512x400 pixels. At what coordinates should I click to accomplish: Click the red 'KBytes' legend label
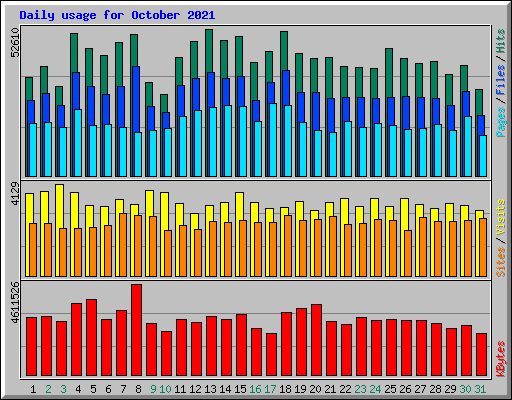(x=500, y=359)
